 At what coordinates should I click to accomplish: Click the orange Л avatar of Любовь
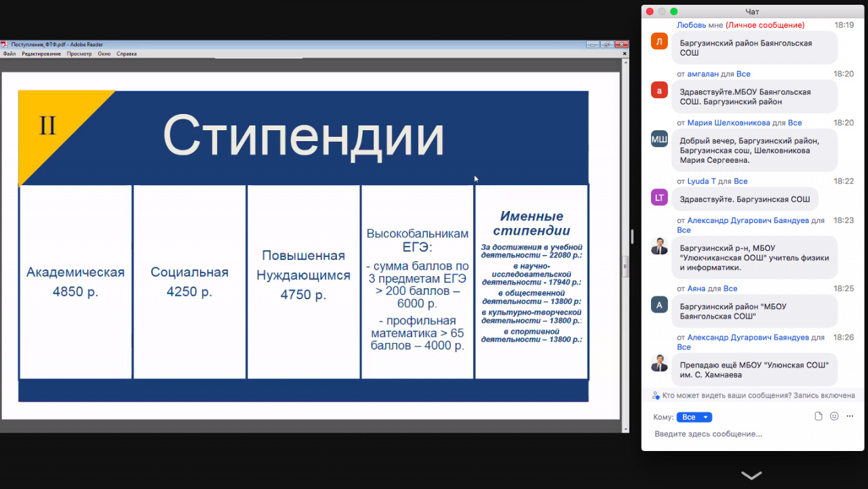659,41
